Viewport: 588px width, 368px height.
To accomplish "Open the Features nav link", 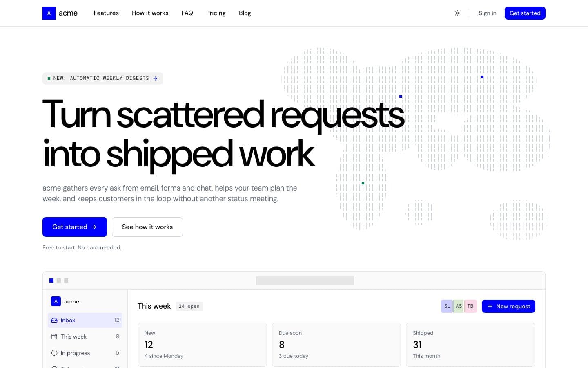I will click(106, 13).
